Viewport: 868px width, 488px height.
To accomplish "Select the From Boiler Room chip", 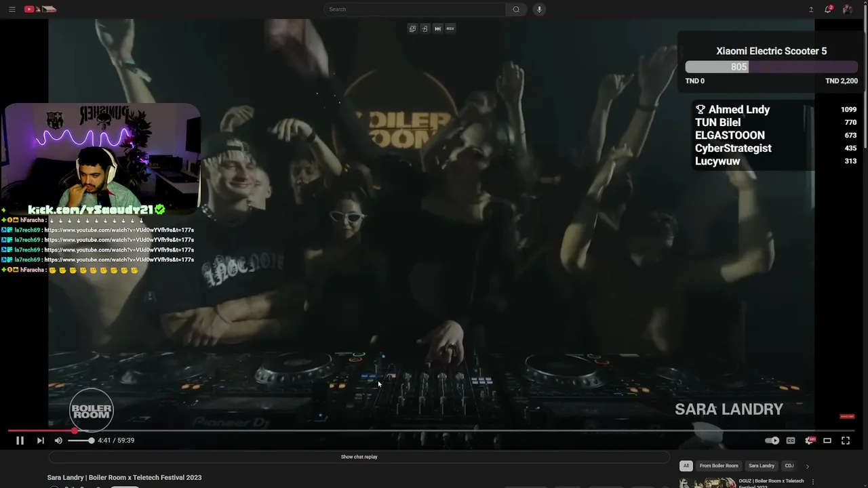I will coord(719,466).
